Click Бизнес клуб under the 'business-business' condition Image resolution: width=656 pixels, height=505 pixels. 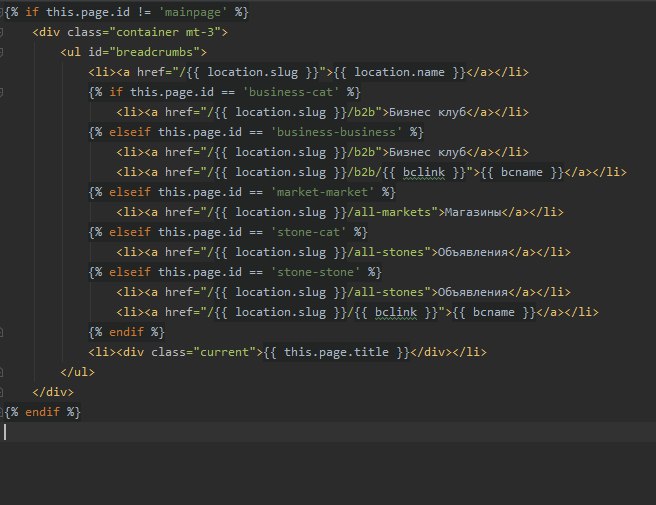(427, 152)
